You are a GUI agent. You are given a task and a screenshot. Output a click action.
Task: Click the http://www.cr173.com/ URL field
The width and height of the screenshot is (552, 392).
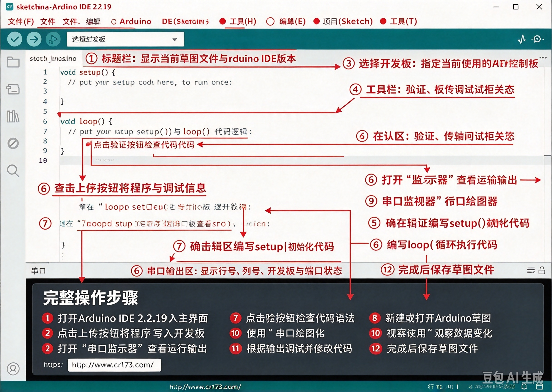click(114, 365)
